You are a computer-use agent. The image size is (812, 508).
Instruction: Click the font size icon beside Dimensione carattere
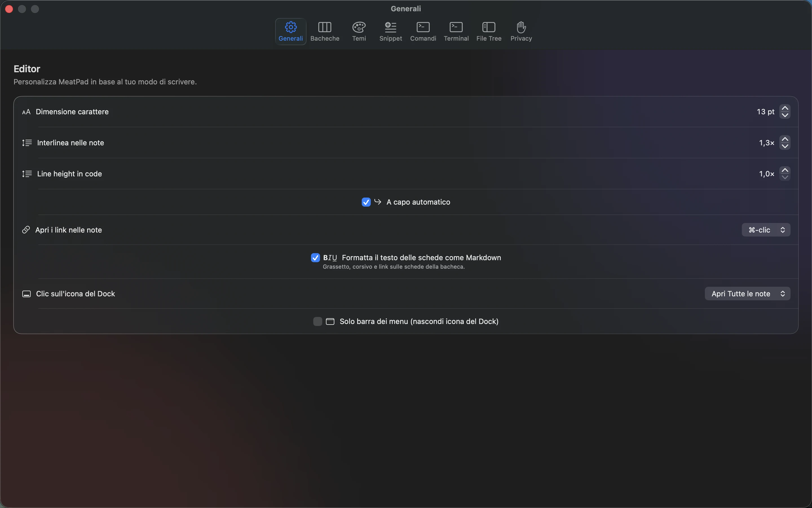(x=26, y=112)
